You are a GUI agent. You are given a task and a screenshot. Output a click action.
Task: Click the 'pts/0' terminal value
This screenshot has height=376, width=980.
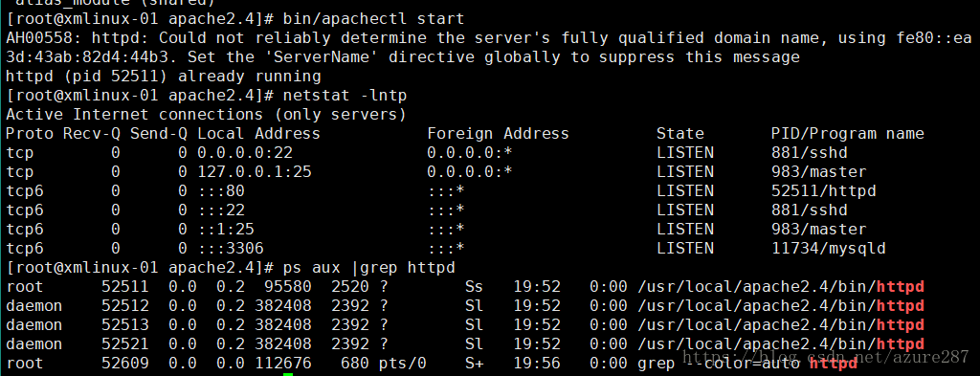403,364
